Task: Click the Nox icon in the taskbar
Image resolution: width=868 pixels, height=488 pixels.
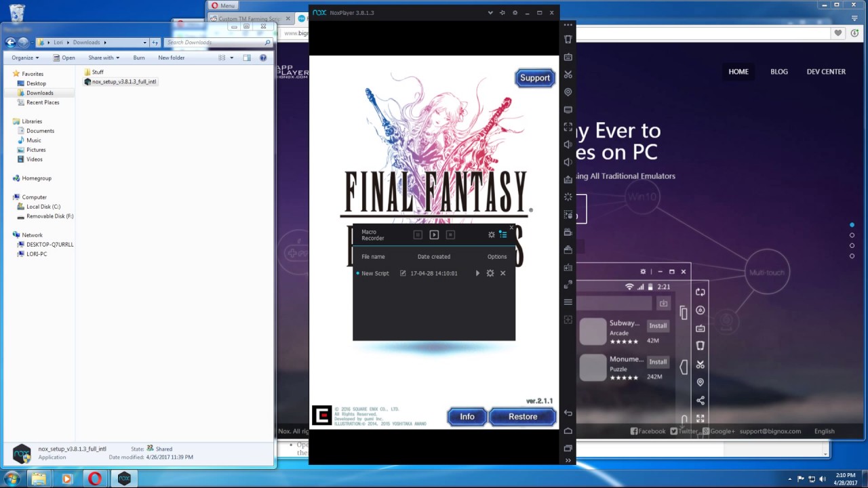Action: click(124, 479)
